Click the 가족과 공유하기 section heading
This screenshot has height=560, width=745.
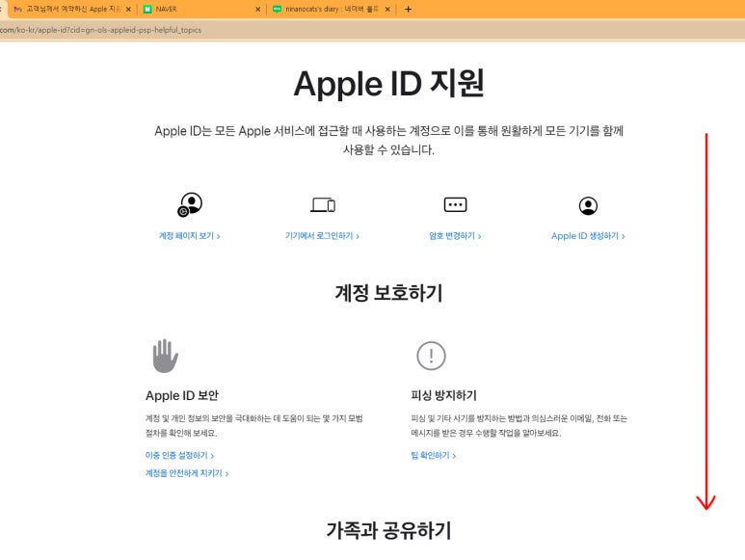388,530
